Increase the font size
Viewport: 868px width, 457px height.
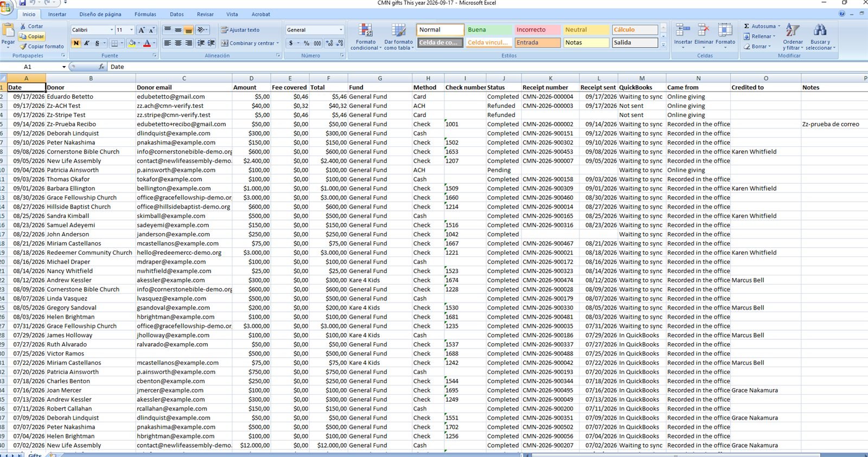click(x=142, y=30)
